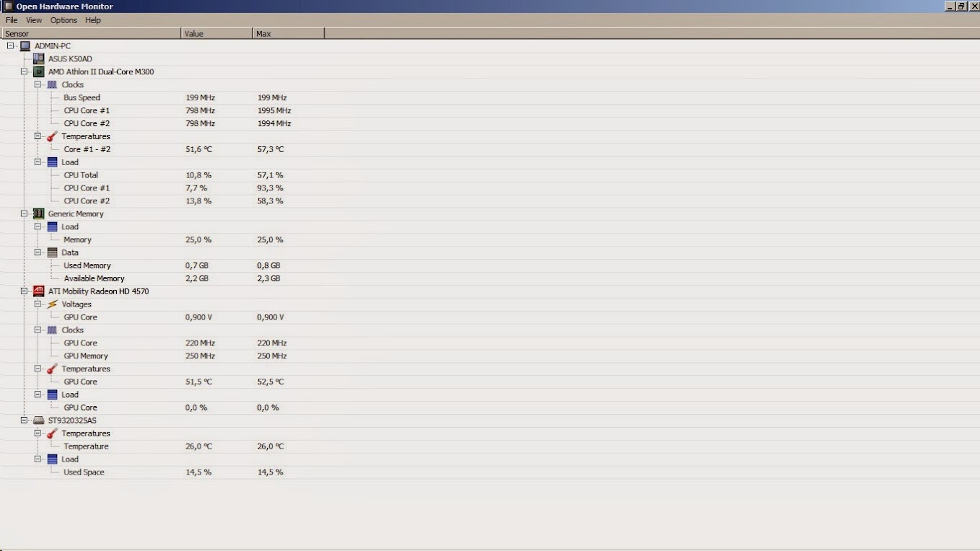
Task: Collapse the GPU Clocks group
Action: [38, 330]
